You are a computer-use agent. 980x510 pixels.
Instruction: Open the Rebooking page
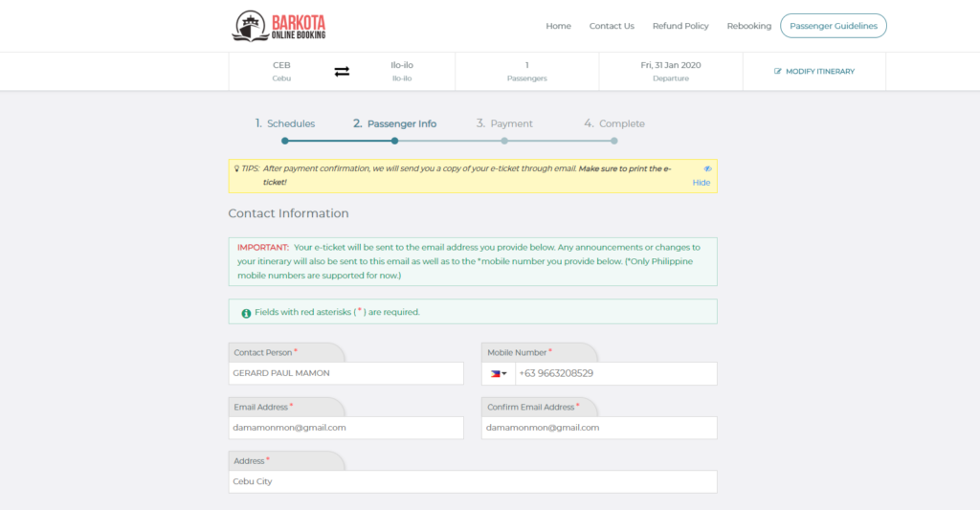click(748, 26)
